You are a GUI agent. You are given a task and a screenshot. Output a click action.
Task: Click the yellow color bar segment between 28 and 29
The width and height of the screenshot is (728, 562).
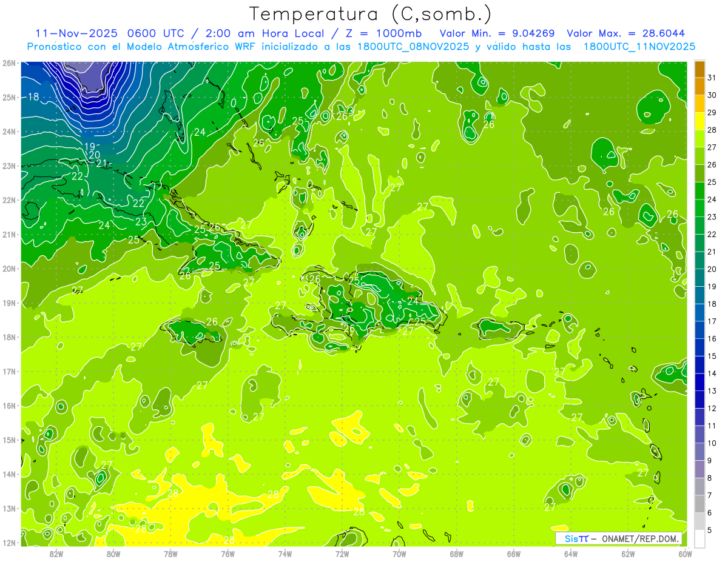tap(699, 121)
